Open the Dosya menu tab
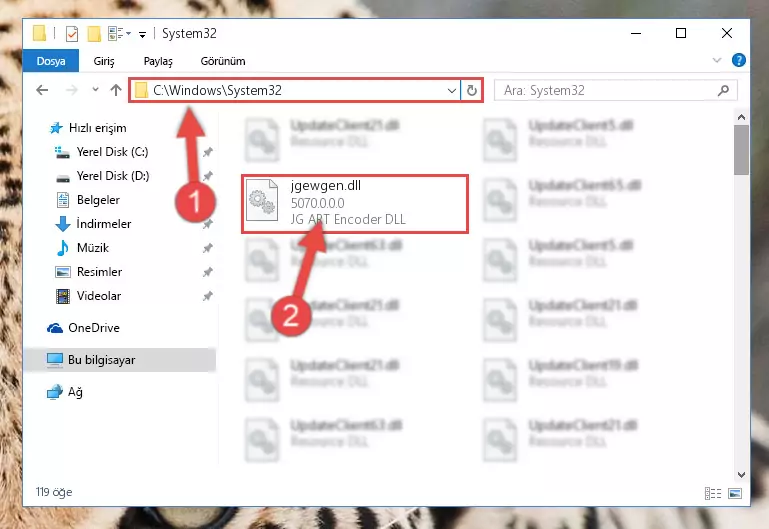Image resolution: width=769 pixels, height=529 pixels. [51, 61]
